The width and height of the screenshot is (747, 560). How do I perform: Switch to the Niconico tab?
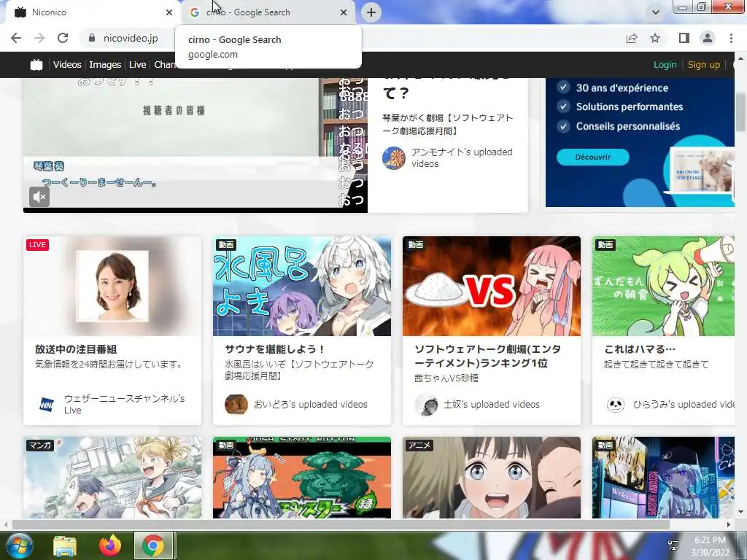click(x=90, y=12)
